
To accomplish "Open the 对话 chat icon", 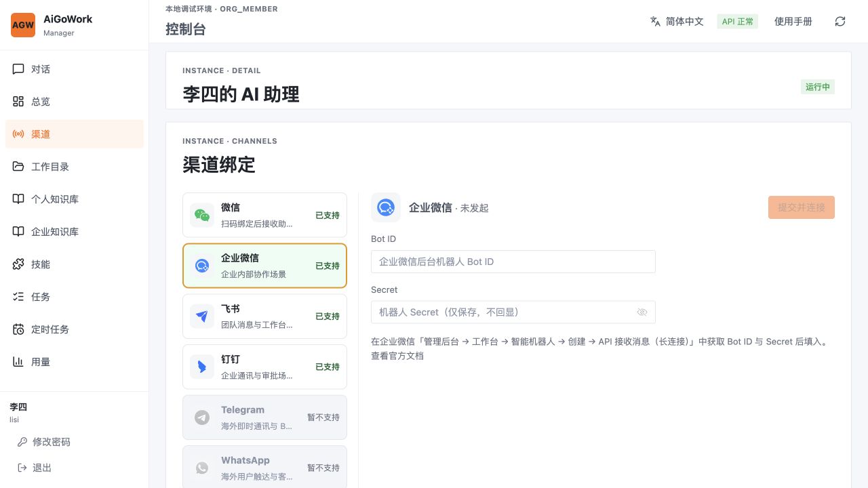I will pyautogui.click(x=18, y=69).
